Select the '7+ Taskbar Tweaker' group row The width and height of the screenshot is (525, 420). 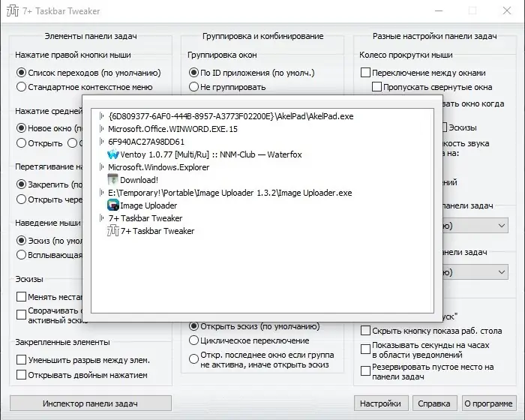click(145, 218)
